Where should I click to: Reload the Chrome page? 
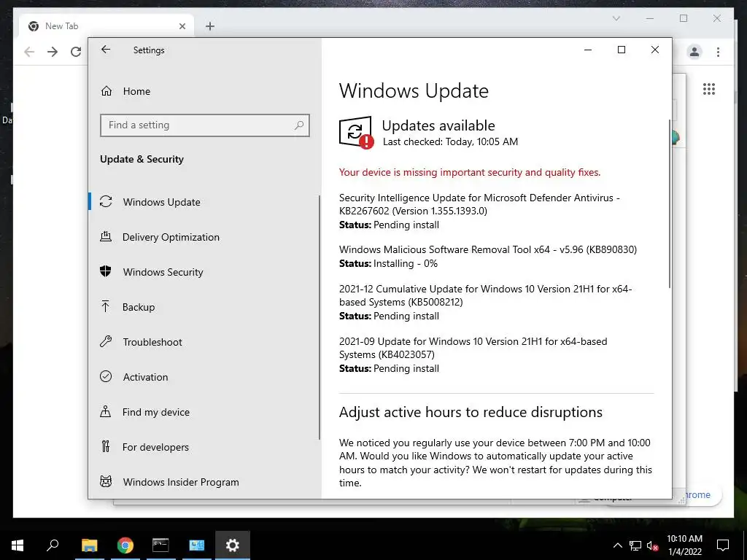76,52
